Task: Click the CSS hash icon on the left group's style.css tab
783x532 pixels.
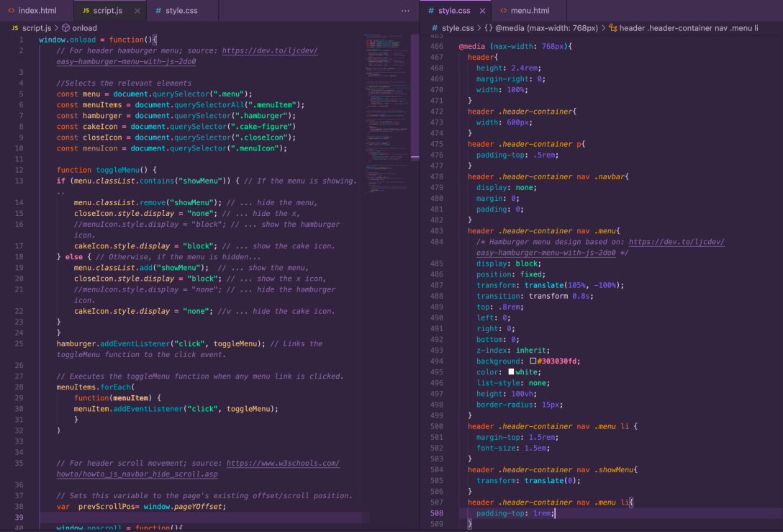Action: (158, 11)
